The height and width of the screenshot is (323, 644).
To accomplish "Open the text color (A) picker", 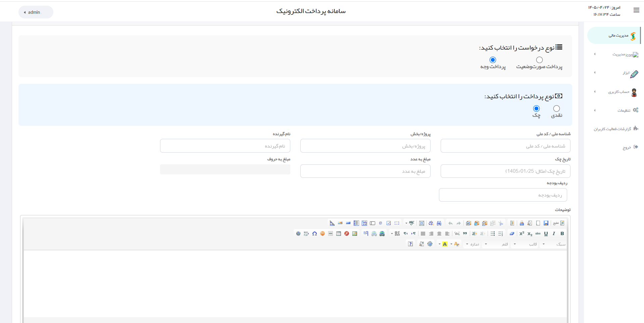I will point(457,244).
